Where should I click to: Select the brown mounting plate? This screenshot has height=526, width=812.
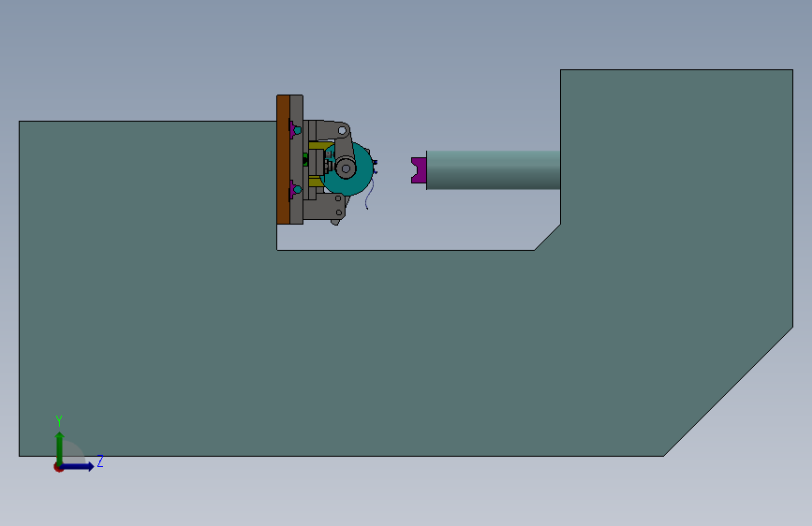point(283,159)
